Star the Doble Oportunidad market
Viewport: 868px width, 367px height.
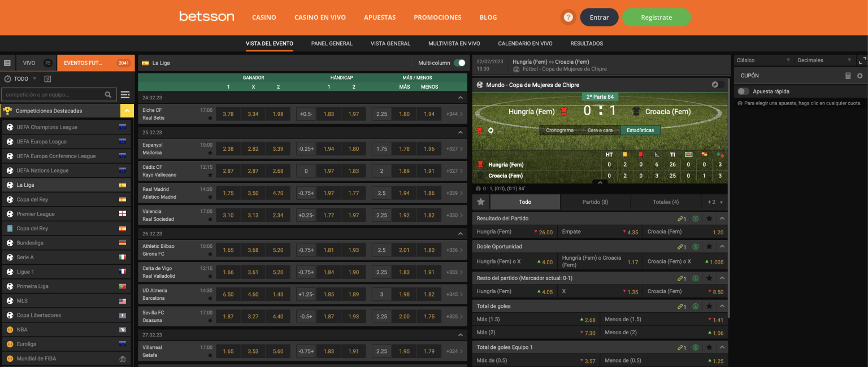pyautogui.click(x=709, y=247)
